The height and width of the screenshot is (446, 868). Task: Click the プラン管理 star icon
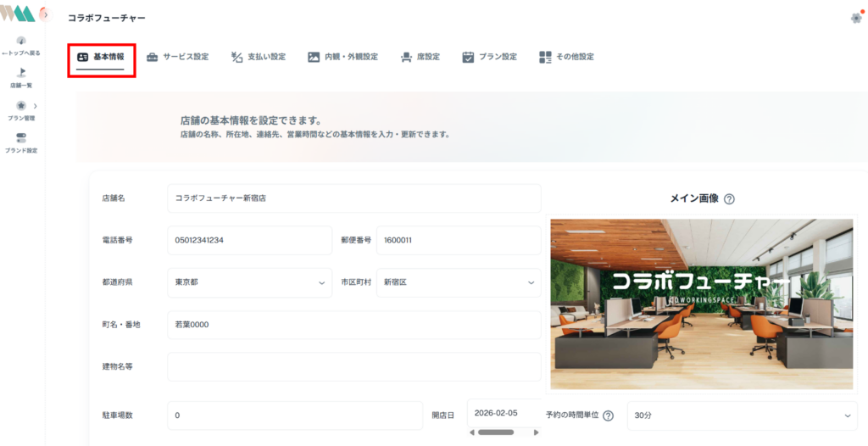21,106
